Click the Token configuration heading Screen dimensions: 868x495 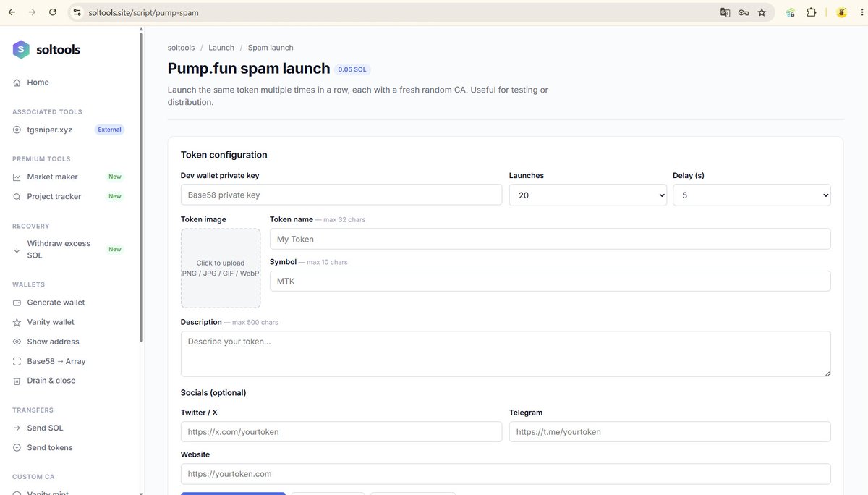[x=224, y=155]
